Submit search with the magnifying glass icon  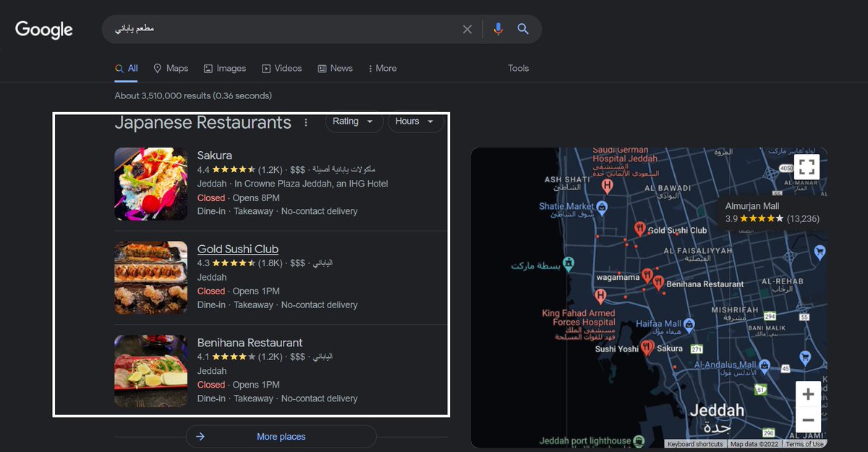(523, 29)
